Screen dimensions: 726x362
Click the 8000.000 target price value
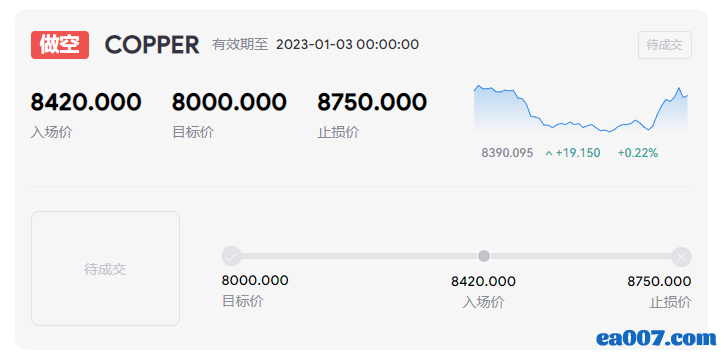click(229, 102)
